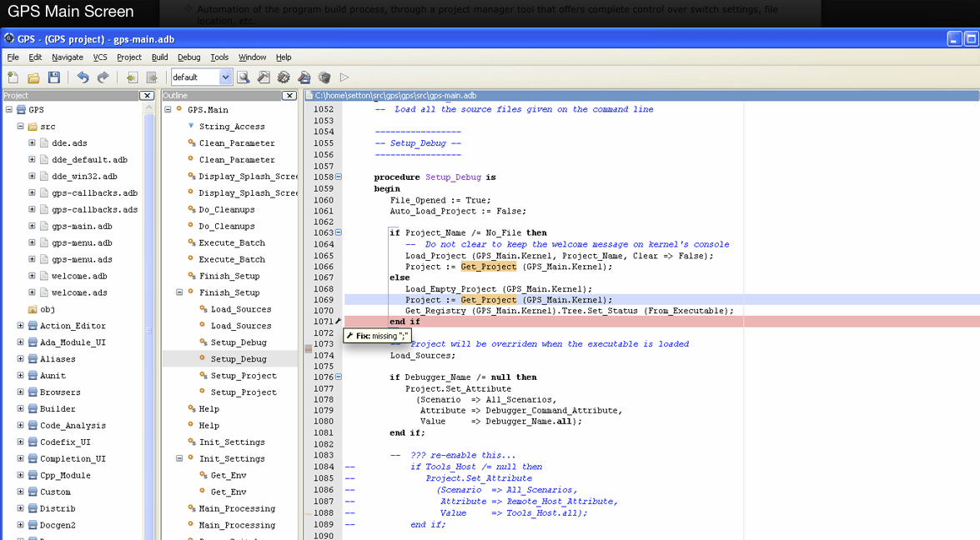Open the custom build icon
This screenshot has height=540, width=980.
click(x=304, y=76)
